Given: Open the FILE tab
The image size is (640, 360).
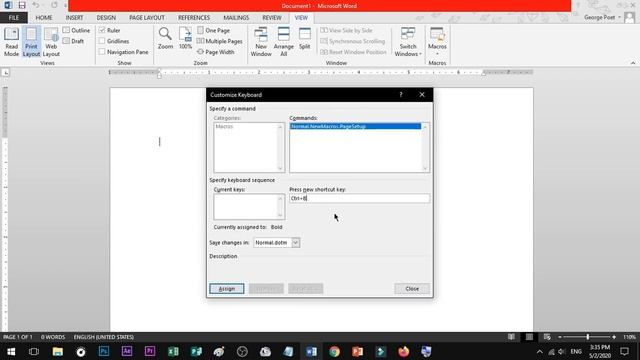Looking at the screenshot, I should pos(13,18).
